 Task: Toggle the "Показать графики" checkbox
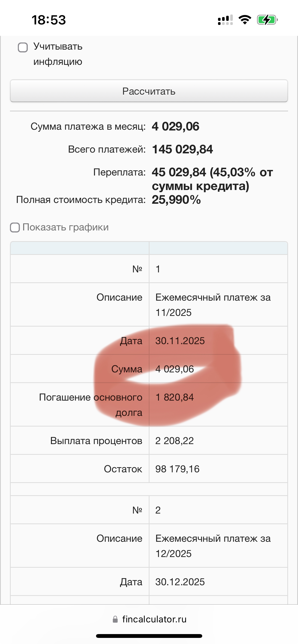(x=15, y=227)
